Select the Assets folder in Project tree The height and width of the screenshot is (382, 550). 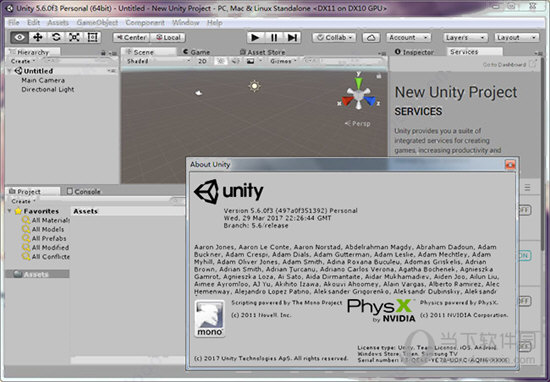coord(36,274)
